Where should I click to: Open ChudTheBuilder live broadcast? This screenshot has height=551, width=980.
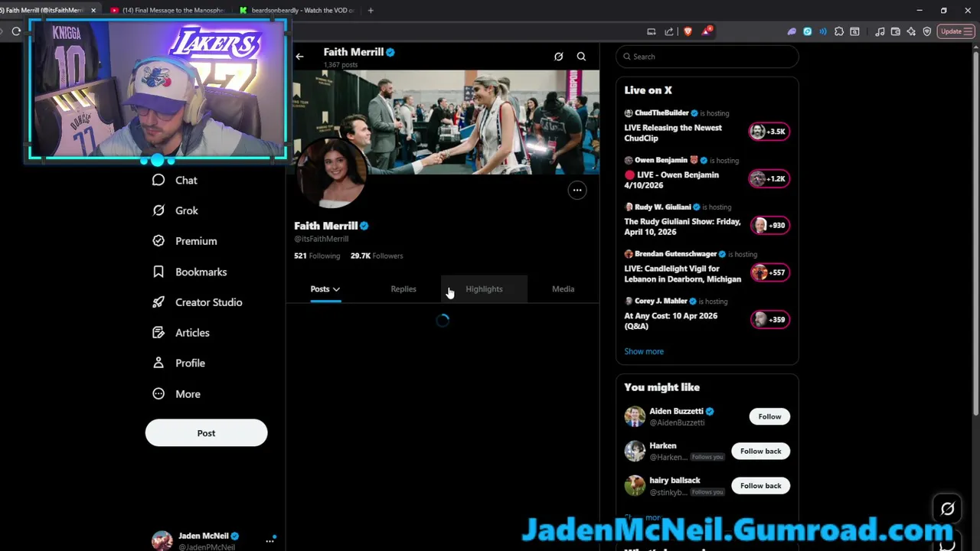pyautogui.click(x=707, y=126)
